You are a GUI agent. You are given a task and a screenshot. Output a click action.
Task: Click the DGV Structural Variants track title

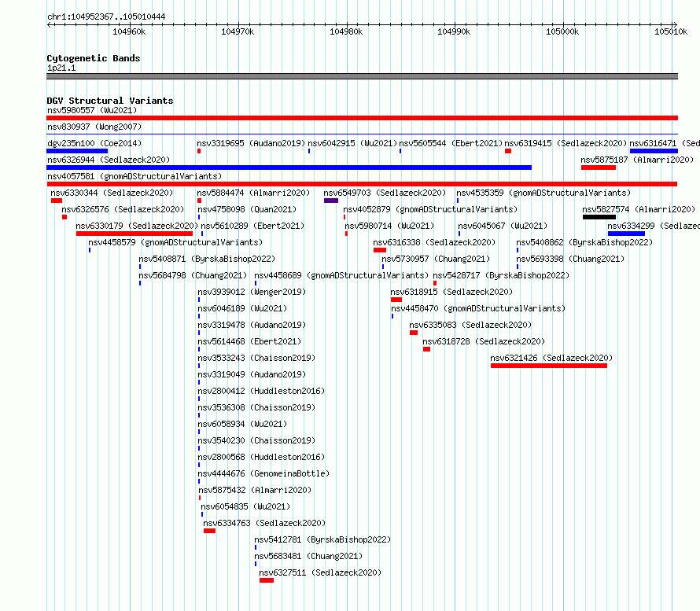pyautogui.click(x=110, y=101)
